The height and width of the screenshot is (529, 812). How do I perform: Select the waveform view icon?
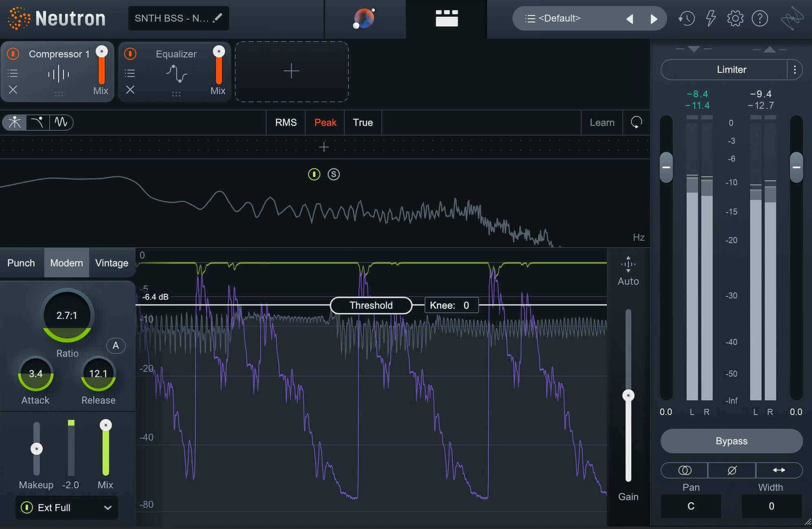pos(61,122)
